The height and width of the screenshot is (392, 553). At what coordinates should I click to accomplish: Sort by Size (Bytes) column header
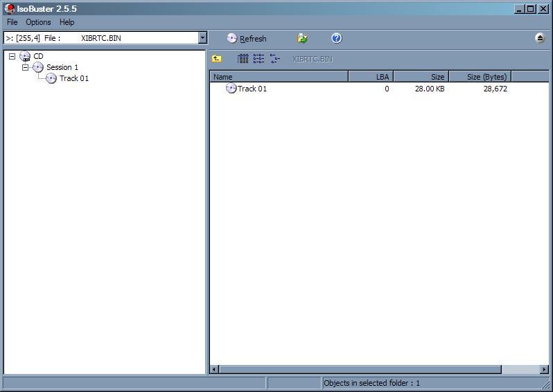point(480,76)
